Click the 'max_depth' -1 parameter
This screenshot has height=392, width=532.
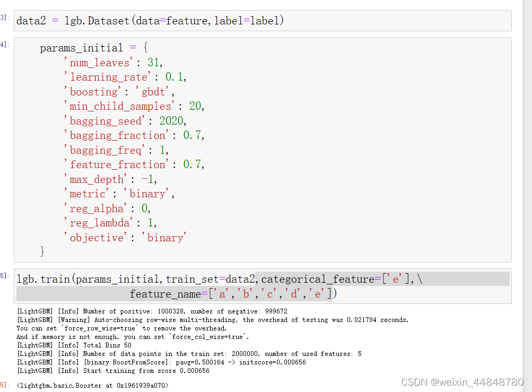(x=111, y=179)
